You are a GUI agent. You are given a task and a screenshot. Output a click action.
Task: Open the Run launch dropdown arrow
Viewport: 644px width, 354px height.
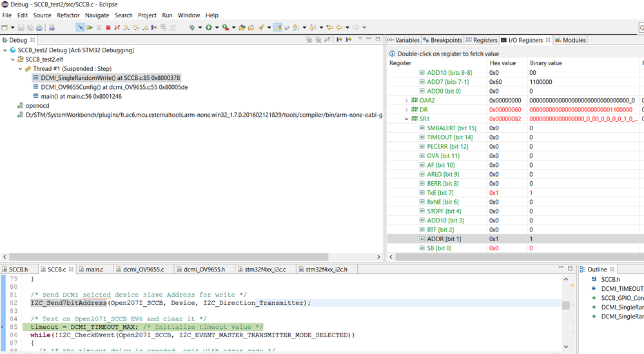pyautogui.click(x=217, y=28)
